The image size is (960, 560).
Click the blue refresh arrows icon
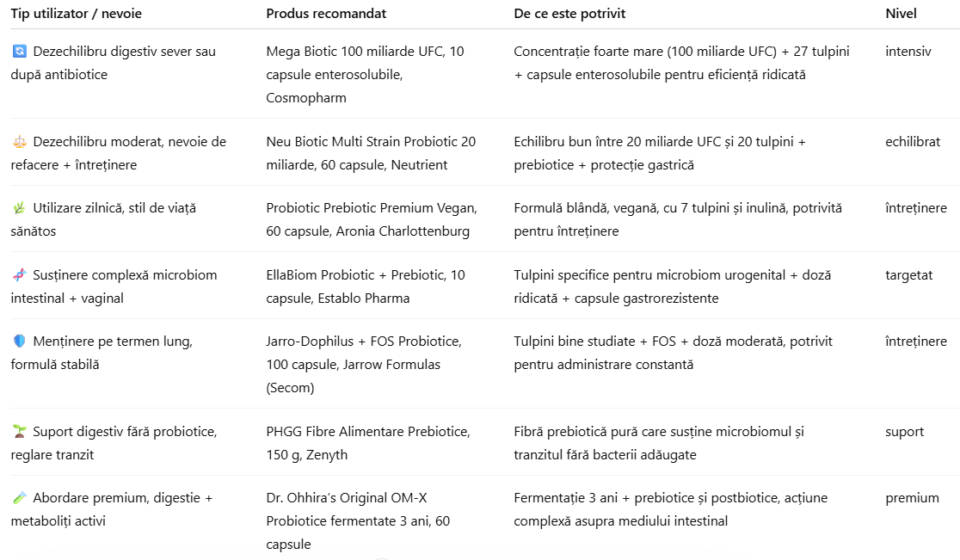(19, 52)
